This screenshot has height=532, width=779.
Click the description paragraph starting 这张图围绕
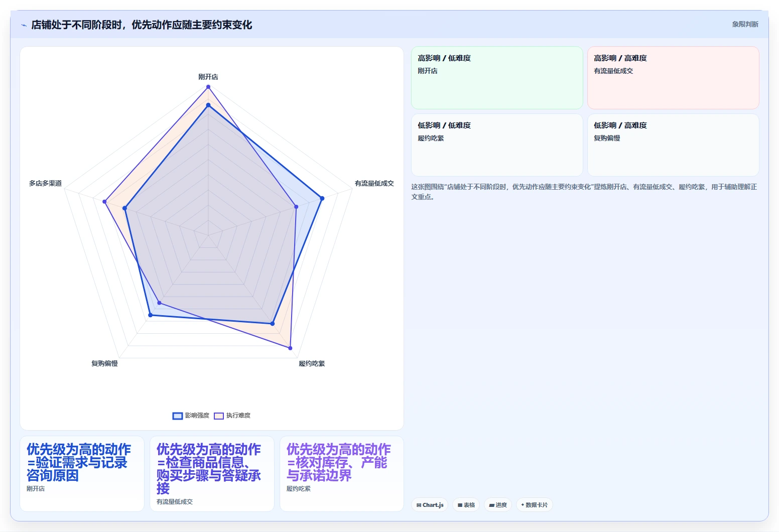click(x=584, y=192)
